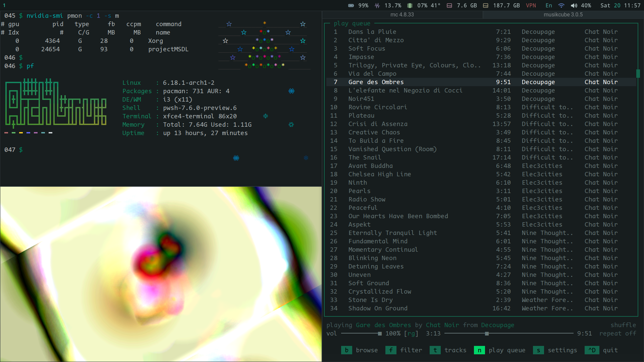This screenshot has height=362, width=644.
Task: Toggle the En keyboard layout indicator
Action: pos(549,5)
